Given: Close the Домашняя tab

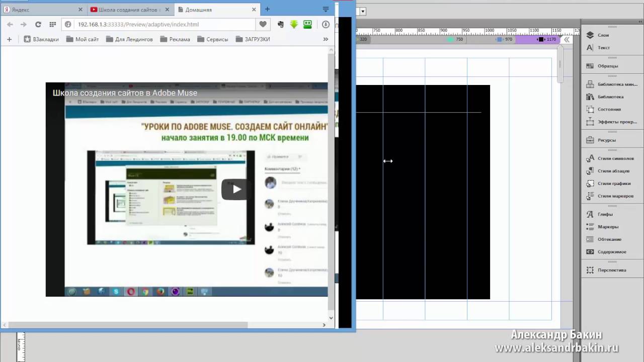Looking at the screenshot, I should [x=255, y=10].
